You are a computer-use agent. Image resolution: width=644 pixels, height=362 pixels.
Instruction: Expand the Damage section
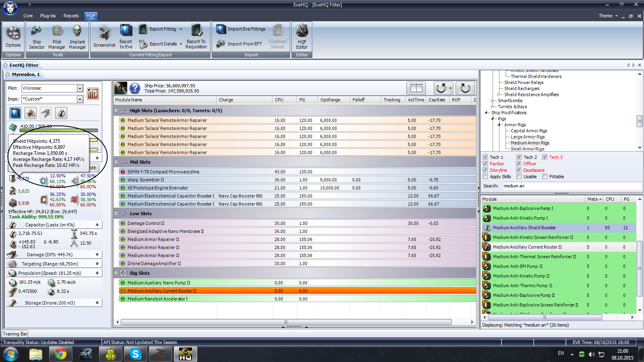click(x=97, y=255)
